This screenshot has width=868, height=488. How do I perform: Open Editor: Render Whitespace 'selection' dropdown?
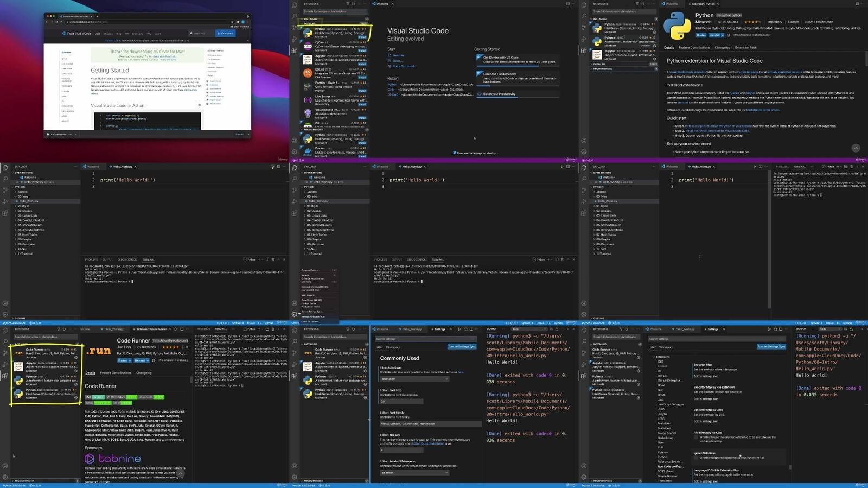click(x=414, y=473)
